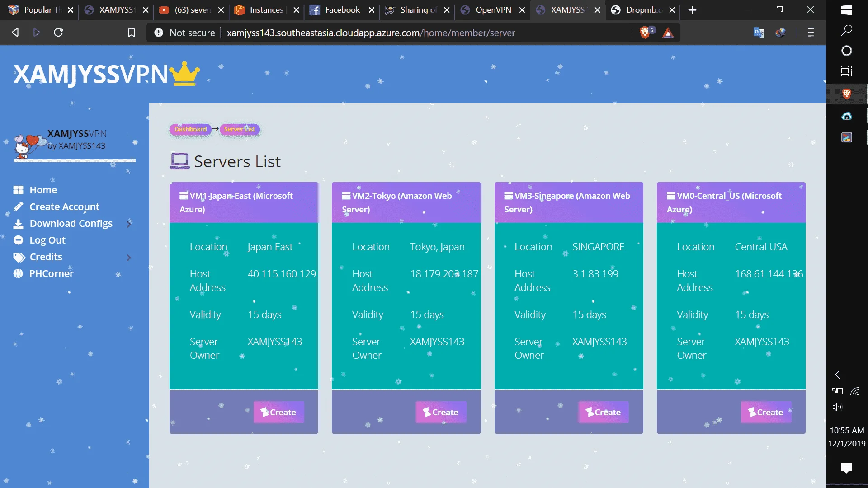Reload the page with the refresh icon
This screenshot has width=868, height=488.
point(58,33)
